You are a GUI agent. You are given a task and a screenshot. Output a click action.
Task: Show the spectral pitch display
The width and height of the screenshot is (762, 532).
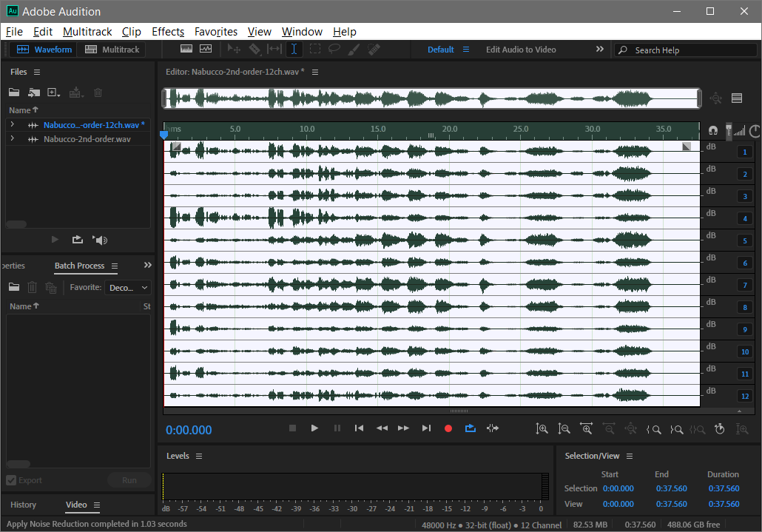(x=206, y=49)
